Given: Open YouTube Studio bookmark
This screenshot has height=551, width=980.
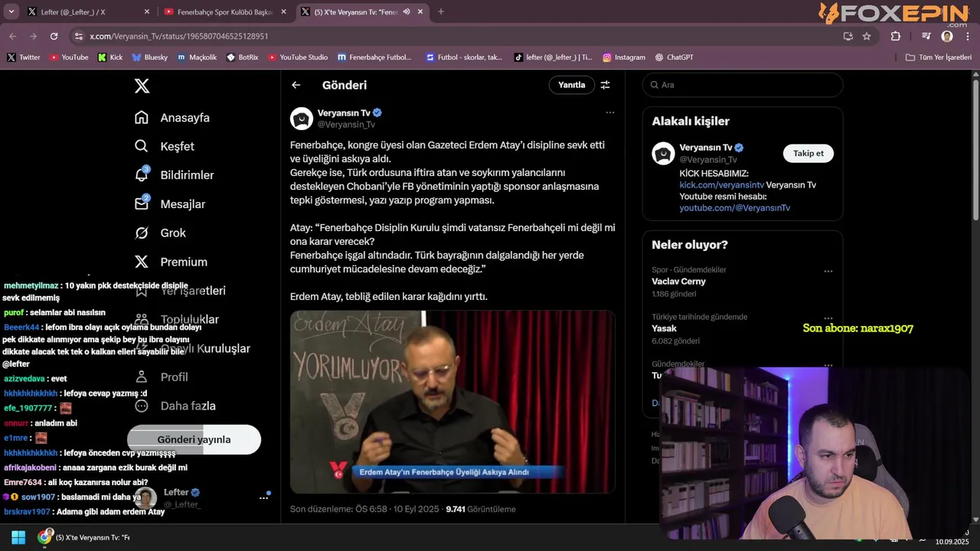Looking at the screenshot, I should click(x=298, y=57).
